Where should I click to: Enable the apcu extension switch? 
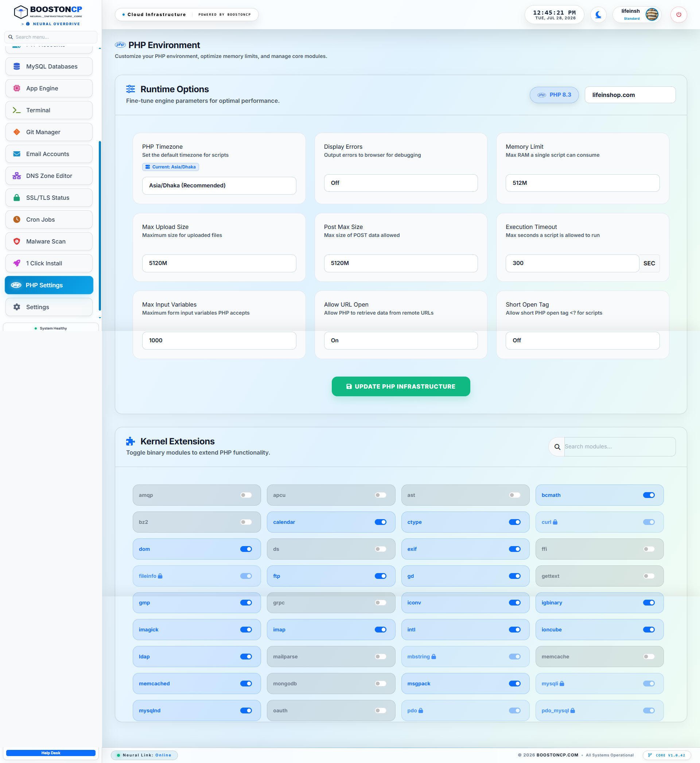tap(381, 495)
